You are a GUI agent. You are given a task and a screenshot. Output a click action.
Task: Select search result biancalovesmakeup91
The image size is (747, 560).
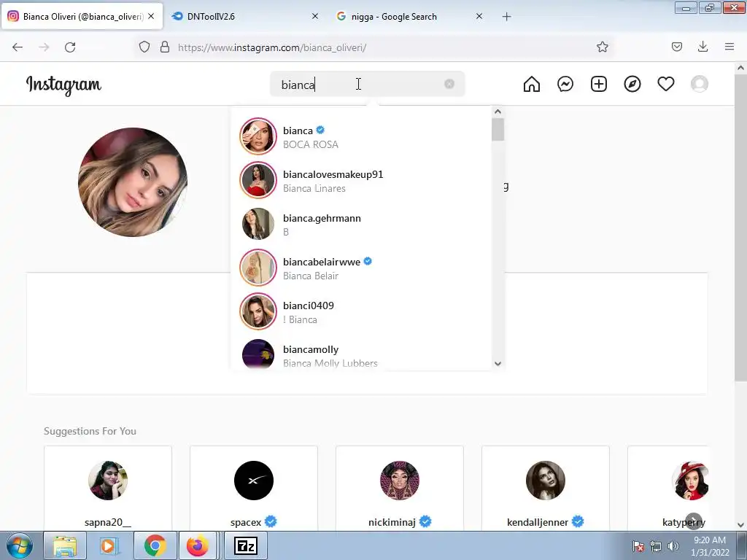(361, 181)
